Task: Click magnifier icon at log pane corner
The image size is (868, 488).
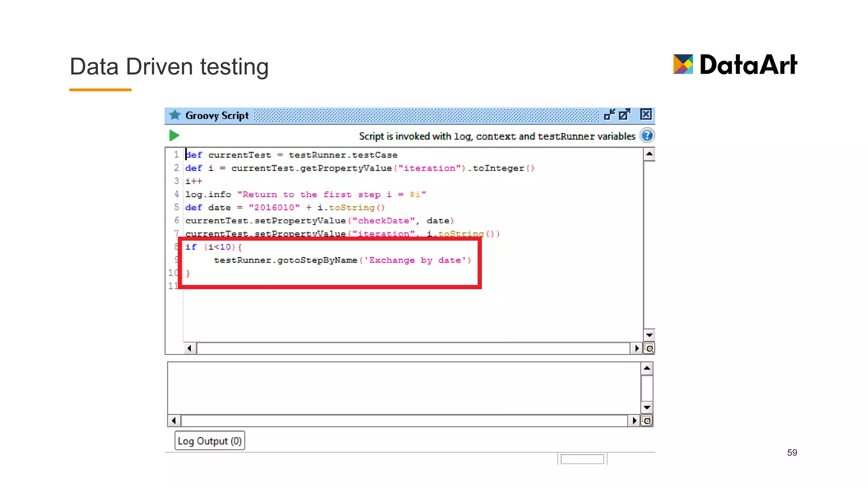Action: (x=647, y=421)
